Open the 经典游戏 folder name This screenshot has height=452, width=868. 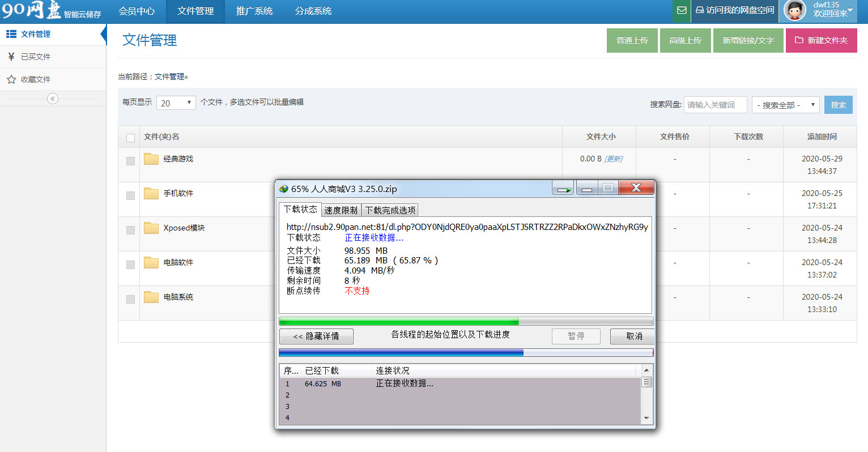[178, 159]
